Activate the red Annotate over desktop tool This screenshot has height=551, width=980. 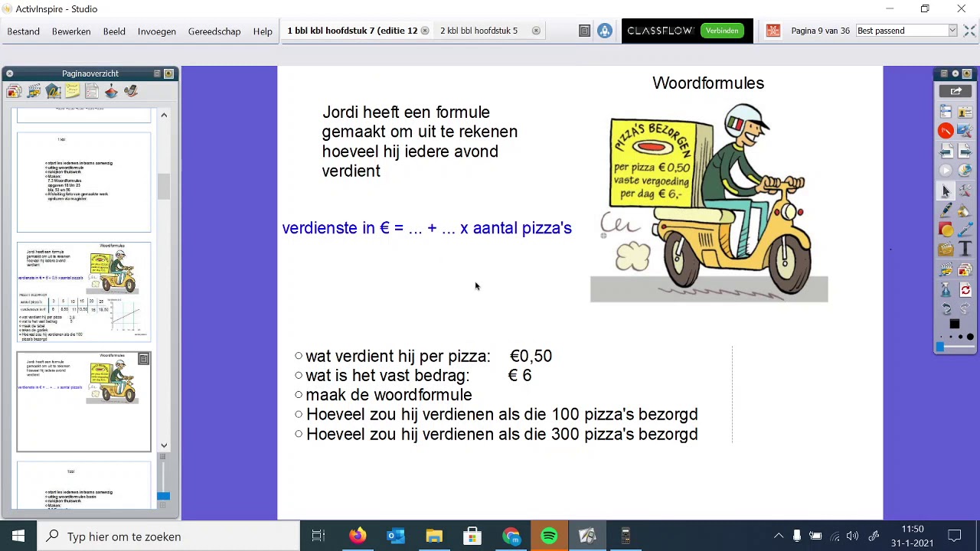point(946,132)
